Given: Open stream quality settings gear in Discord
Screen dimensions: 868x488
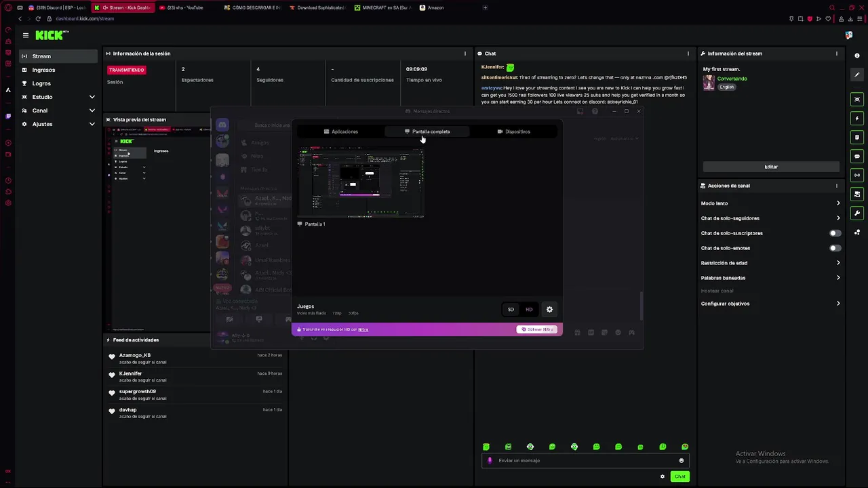Looking at the screenshot, I should [x=549, y=310].
